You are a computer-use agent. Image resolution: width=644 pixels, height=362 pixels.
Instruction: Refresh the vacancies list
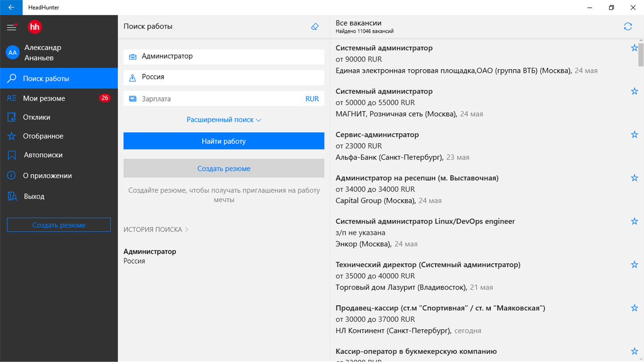click(628, 27)
